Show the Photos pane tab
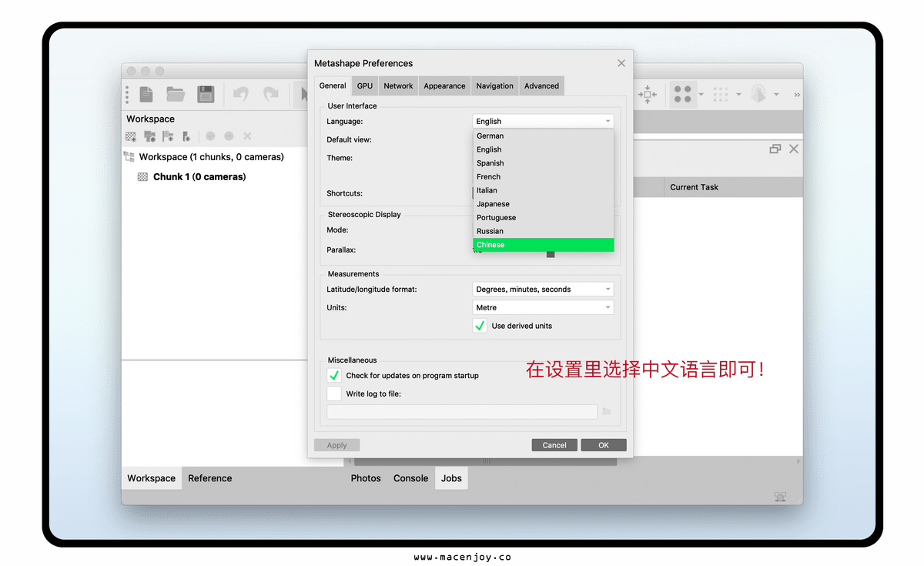 point(366,478)
